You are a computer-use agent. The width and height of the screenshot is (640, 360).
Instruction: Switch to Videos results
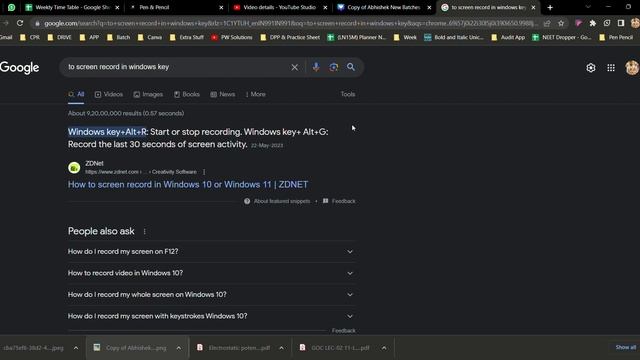click(109, 94)
